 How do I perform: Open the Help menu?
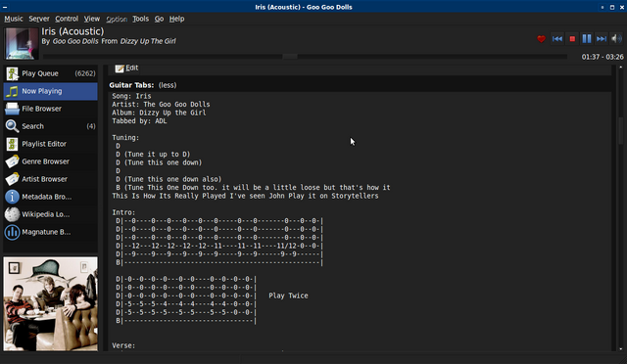pyautogui.click(x=176, y=19)
